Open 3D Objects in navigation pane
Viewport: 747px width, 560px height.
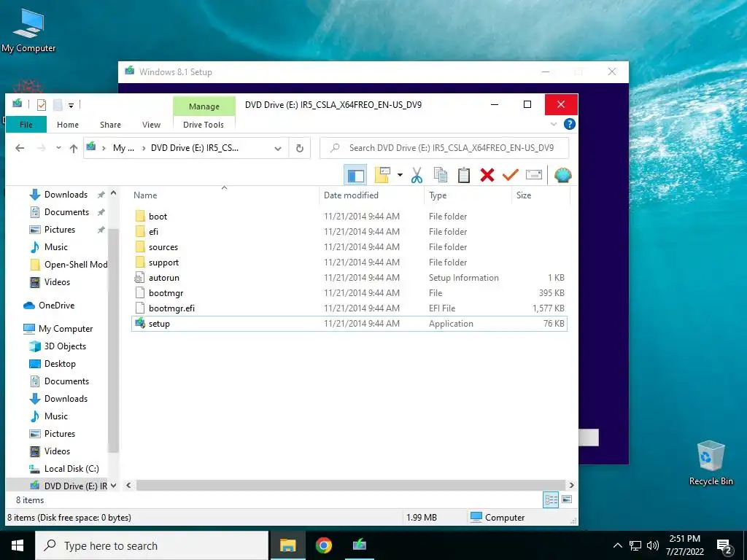pyautogui.click(x=65, y=346)
